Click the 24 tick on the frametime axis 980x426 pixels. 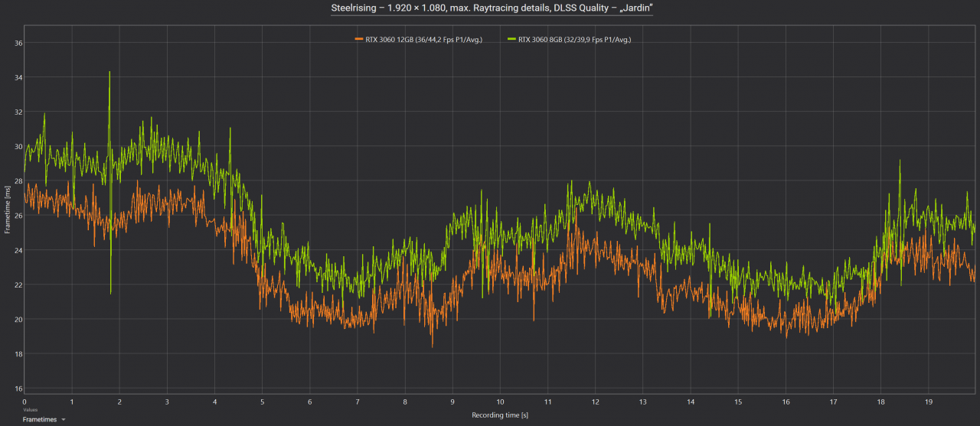(x=18, y=250)
